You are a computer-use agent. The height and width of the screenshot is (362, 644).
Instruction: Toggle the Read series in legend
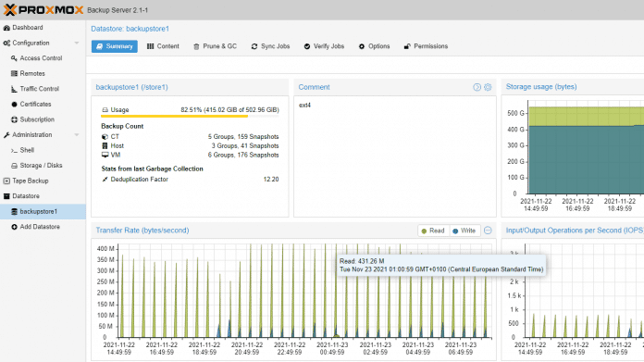433,231
